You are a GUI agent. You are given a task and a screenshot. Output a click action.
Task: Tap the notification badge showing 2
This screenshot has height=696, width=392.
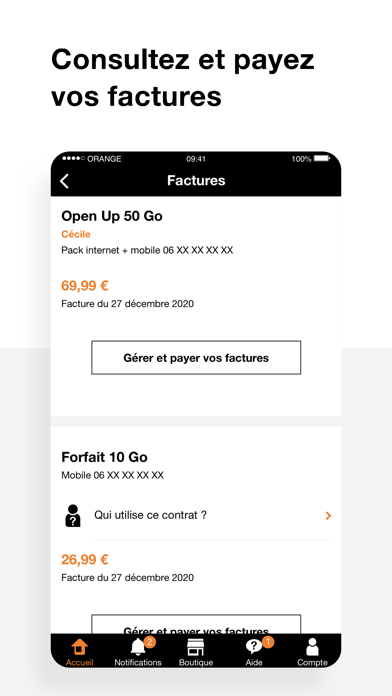coord(150,642)
